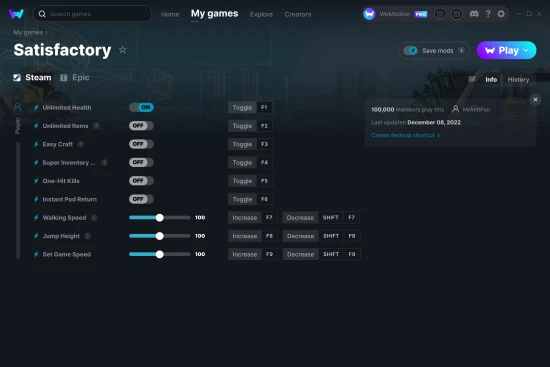Click the Jump Height slider handle

click(160, 236)
